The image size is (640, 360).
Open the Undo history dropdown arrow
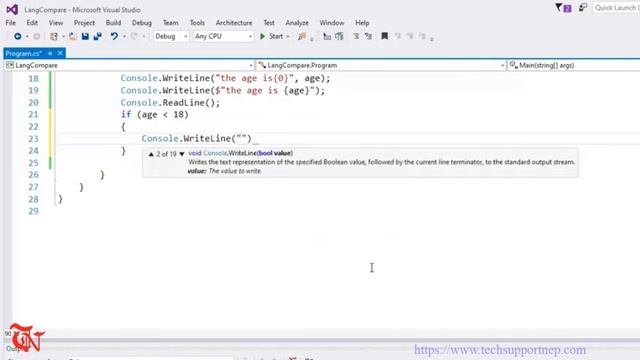124,36
